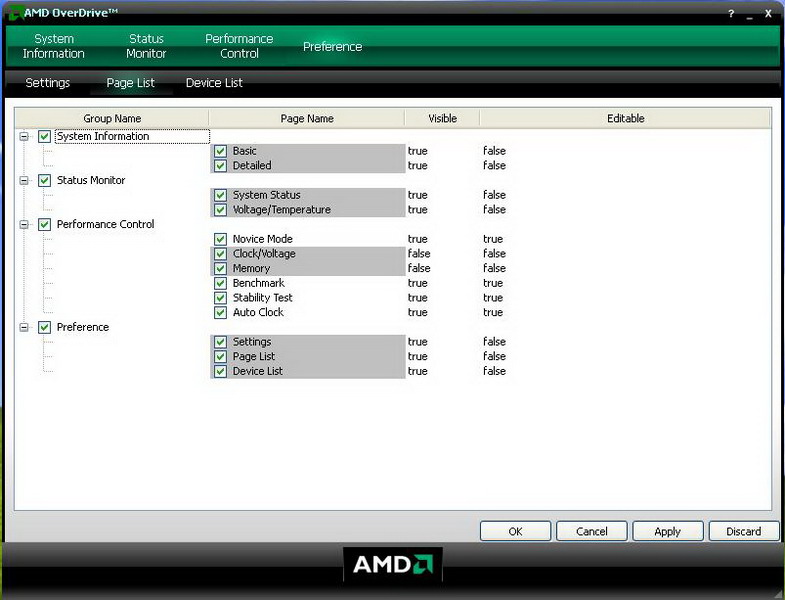Collapse the Preference tree group
Screen dimensions: 785x600
[x=24, y=328]
